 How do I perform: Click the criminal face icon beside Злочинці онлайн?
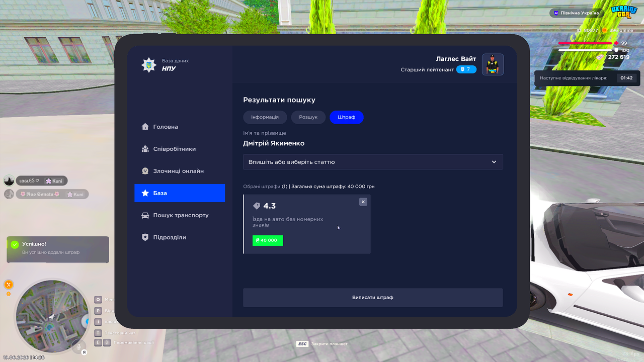tap(145, 171)
